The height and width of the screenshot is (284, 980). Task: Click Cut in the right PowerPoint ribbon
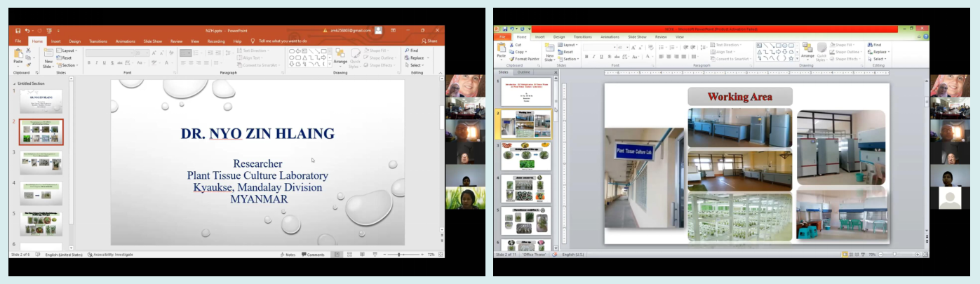coord(518,45)
